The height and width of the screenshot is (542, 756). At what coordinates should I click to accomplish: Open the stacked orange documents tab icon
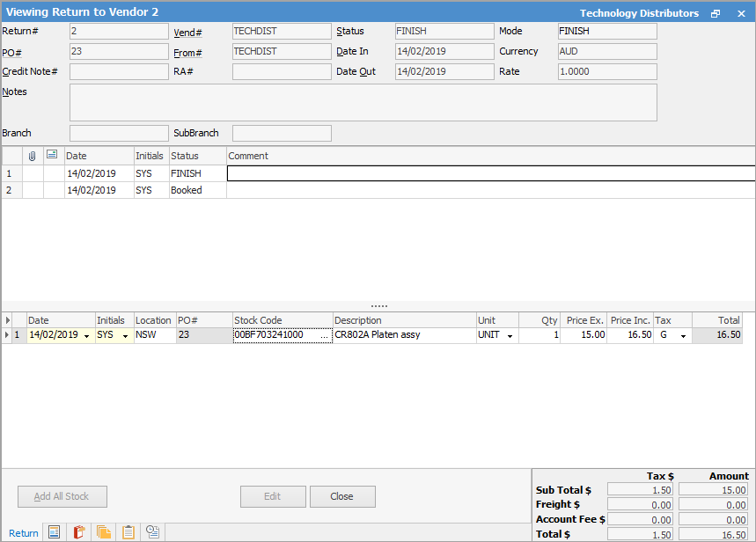tap(104, 532)
